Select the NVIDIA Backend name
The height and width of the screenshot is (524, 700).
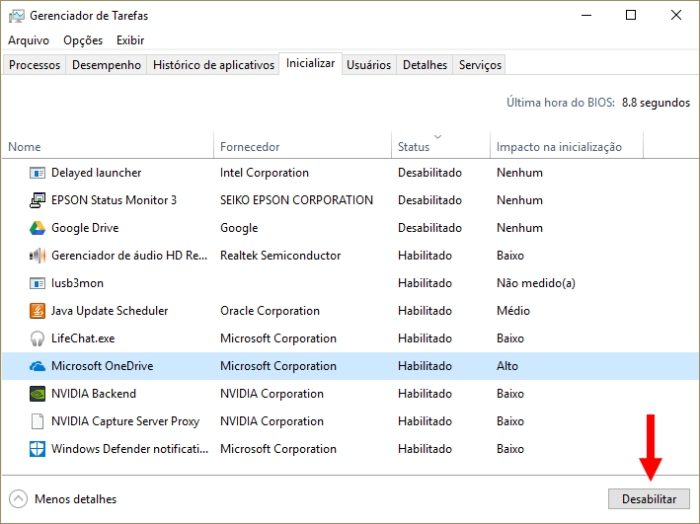pos(93,394)
